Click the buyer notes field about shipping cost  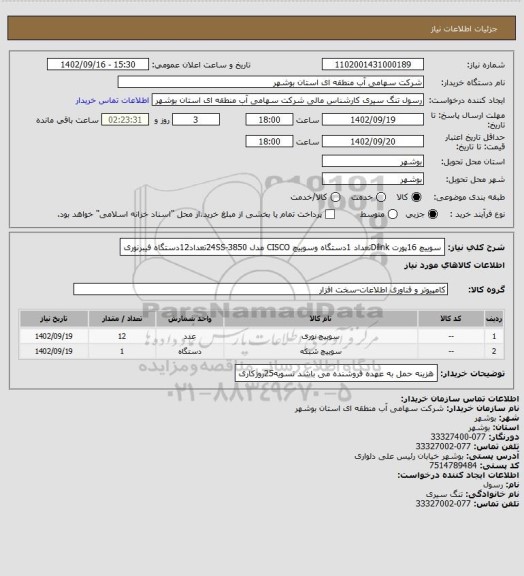pos(336,374)
